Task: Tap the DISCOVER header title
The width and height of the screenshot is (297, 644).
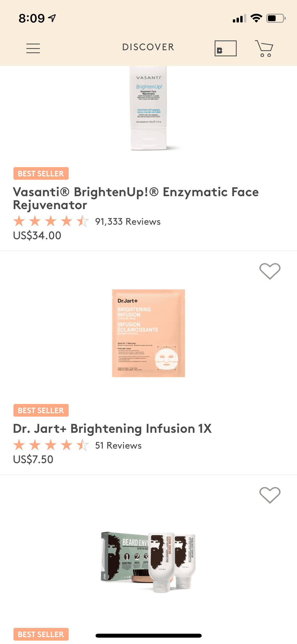Action: [148, 47]
